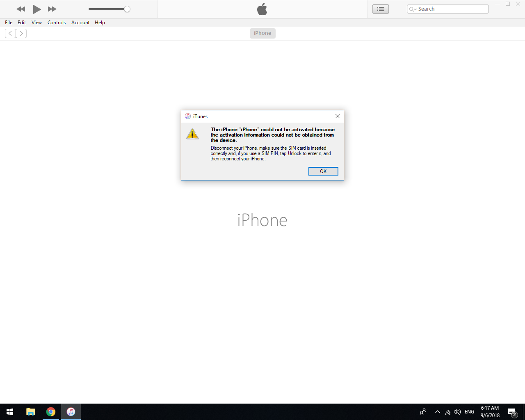This screenshot has width=525, height=420.
Task: Click the Search input field
Action: coord(448,9)
